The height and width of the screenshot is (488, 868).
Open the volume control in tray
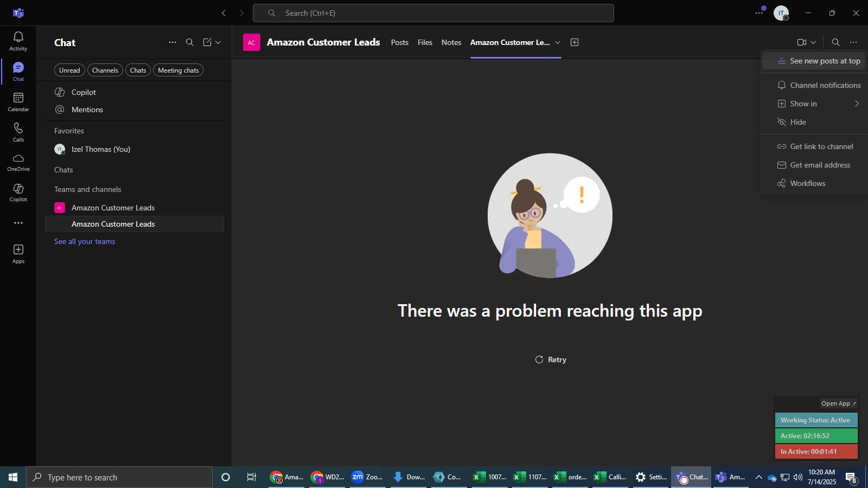[x=798, y=477]
